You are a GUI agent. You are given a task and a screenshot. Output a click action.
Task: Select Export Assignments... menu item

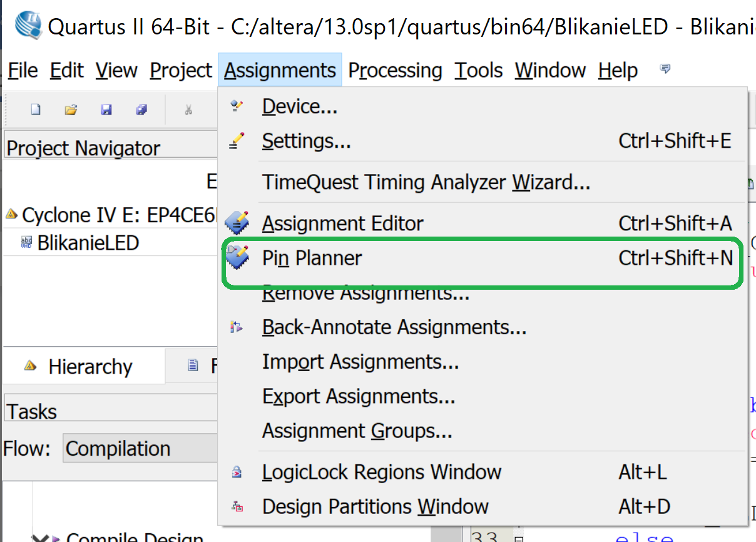click(x=359, y=397)
